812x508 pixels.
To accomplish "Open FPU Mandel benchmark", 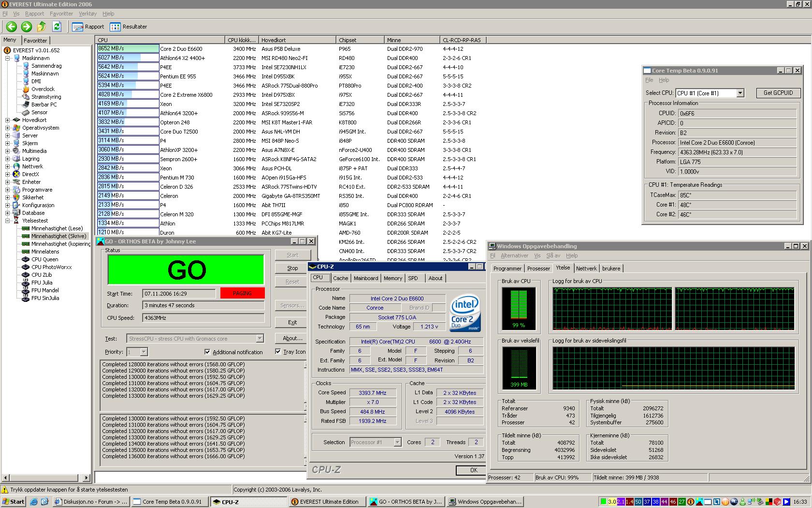I will coord(45,290).
